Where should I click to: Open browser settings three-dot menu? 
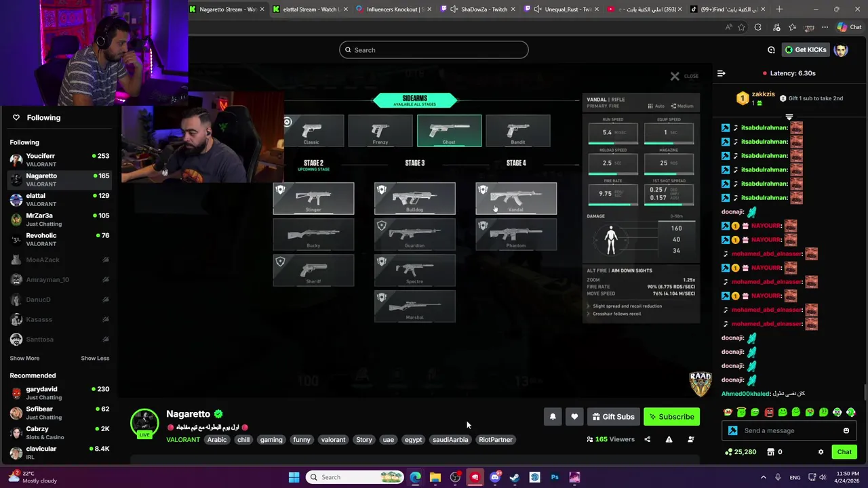pos(825,27)
